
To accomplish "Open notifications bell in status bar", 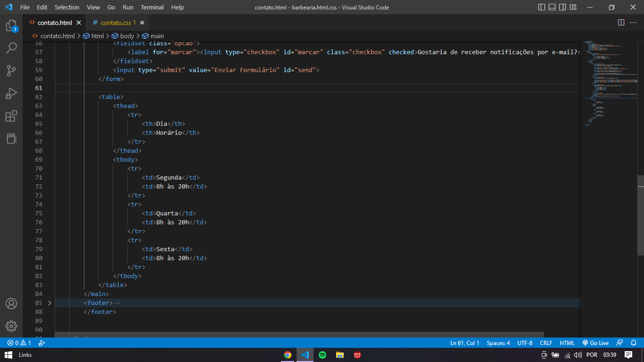I will (634, 343).
